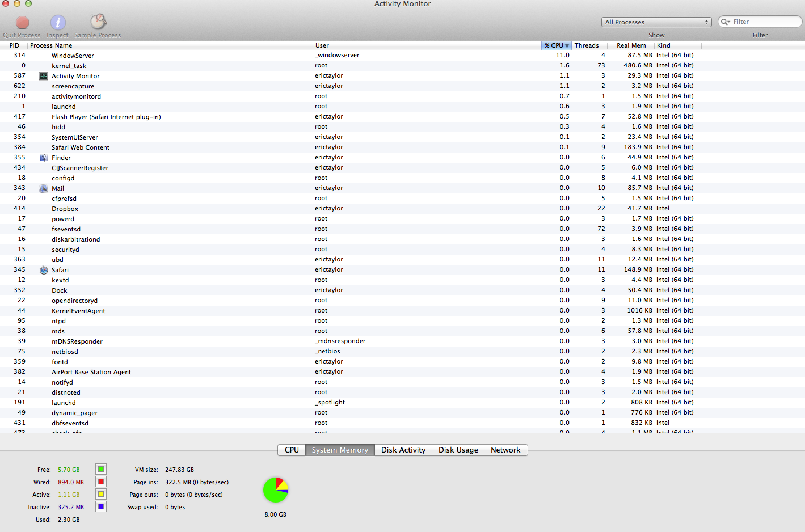Select the ubd process row
Screen dimensions: 805x532
click(x=402, y=260)
